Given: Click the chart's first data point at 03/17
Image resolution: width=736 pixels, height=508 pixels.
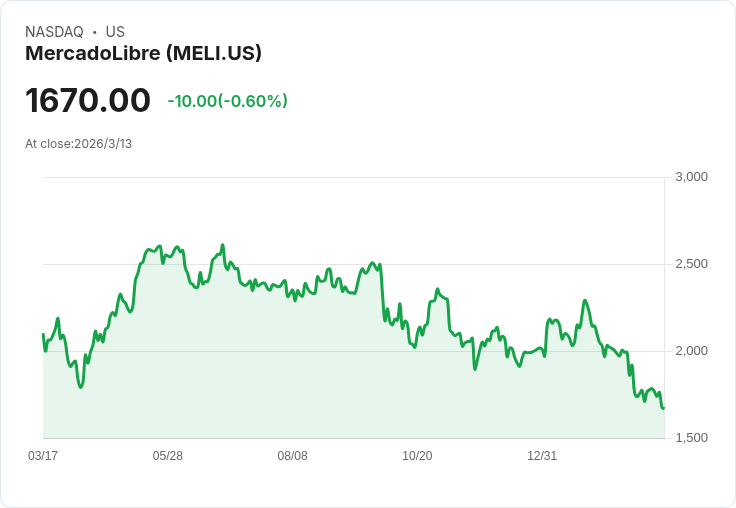Looking at the screenshot, I should point(43,334).
